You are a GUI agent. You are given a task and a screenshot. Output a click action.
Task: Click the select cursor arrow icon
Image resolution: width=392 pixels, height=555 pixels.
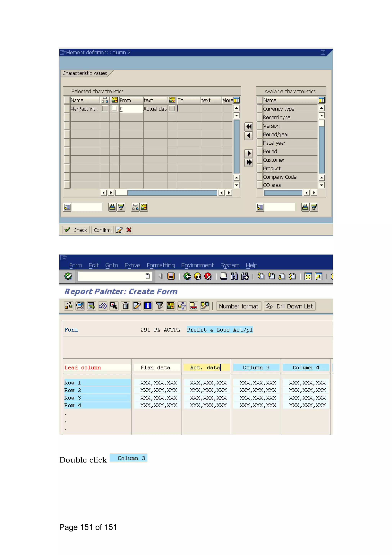coord(114,306)
